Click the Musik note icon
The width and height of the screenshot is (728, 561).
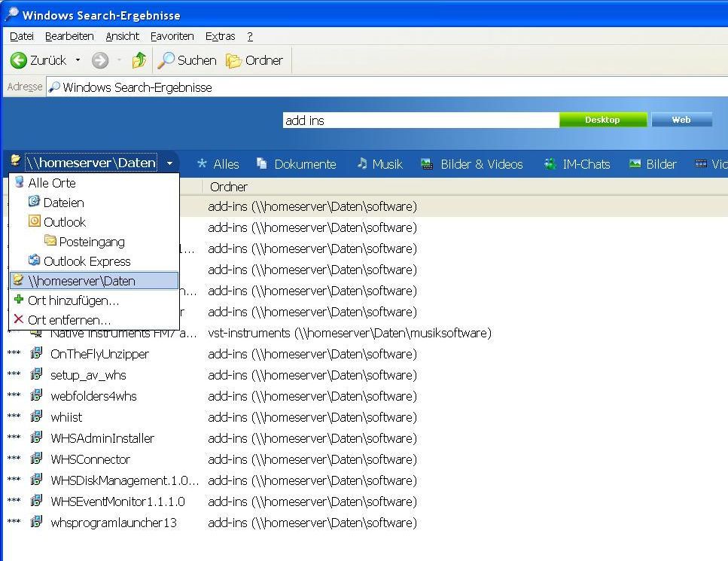362,163
